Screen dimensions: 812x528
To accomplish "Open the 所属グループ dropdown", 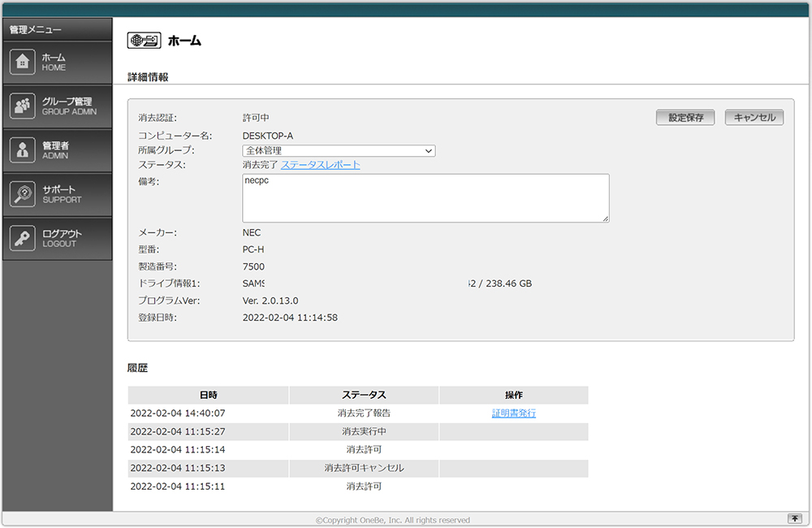I will tap(339, 150).
